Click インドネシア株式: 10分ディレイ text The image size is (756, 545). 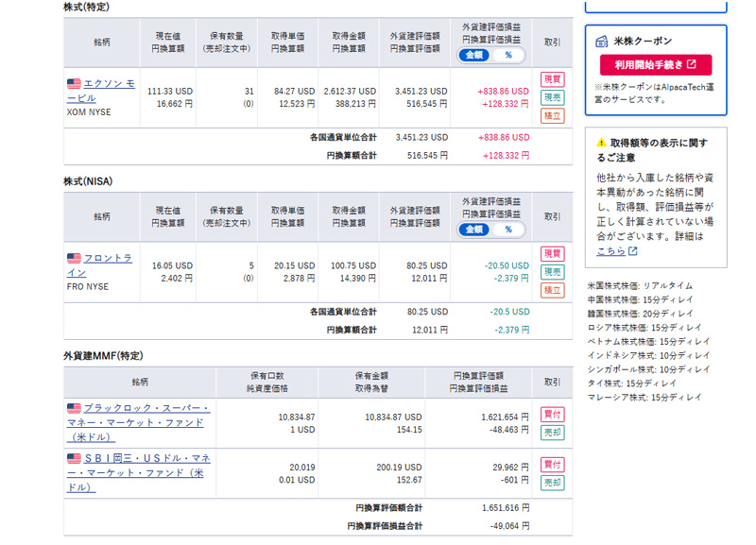click(648, 356)
